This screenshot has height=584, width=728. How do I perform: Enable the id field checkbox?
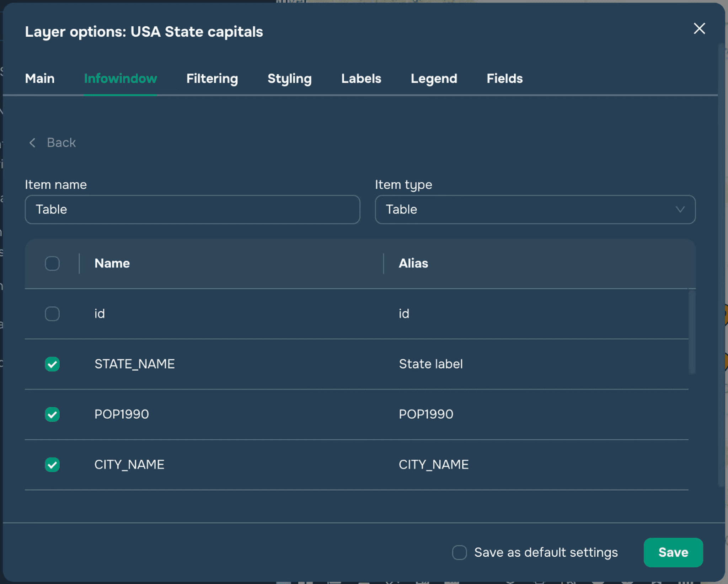(x=52, y=314)
